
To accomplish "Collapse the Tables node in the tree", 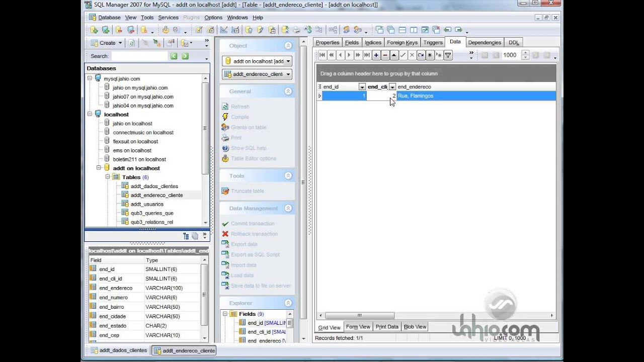I will click(x=108, y=177).
